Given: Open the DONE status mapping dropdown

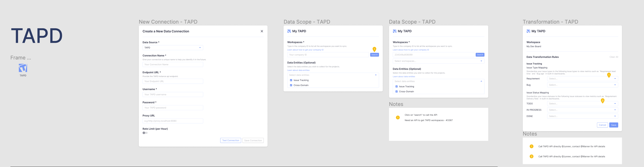Looking at the screenshot, I should tap(583, 116).
